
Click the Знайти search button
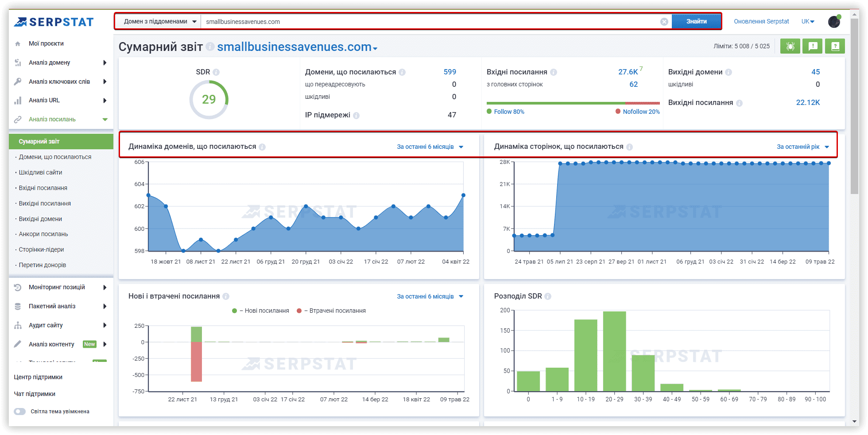click(x=696, y=22)
